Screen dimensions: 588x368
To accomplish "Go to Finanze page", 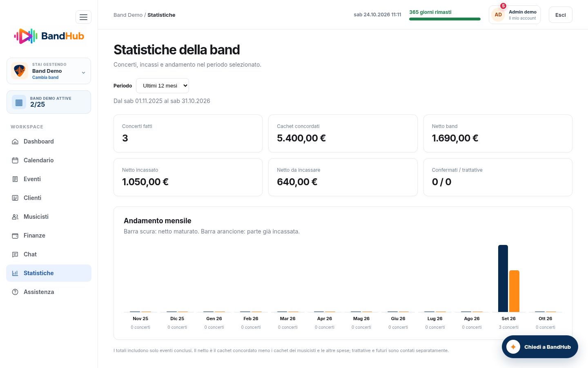I will (x=49, y=236).
